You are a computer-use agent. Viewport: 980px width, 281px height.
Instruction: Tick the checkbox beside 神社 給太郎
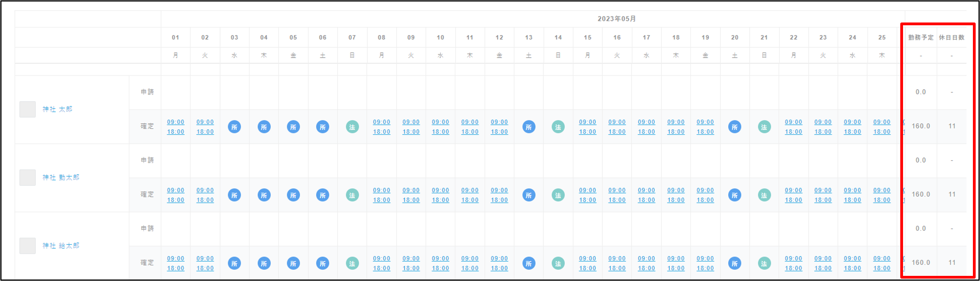(28, 246)
